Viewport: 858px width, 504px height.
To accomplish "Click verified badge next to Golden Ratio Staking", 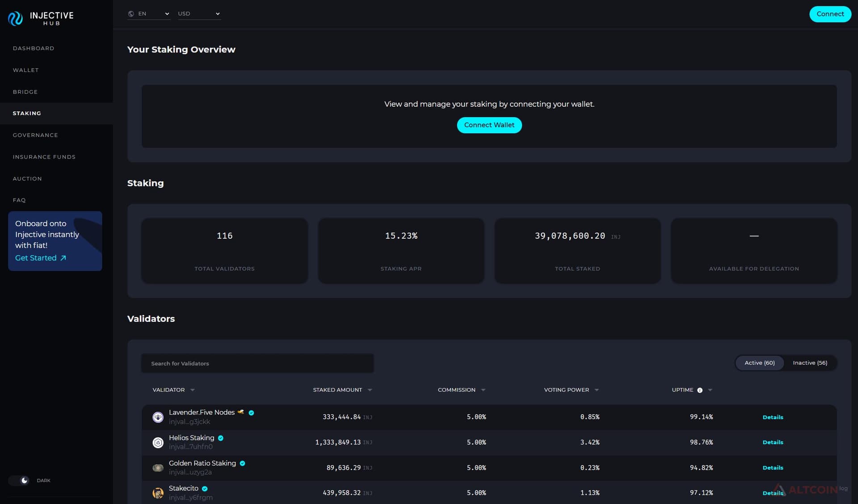I will pyautogui.click(x=242, y=463).
